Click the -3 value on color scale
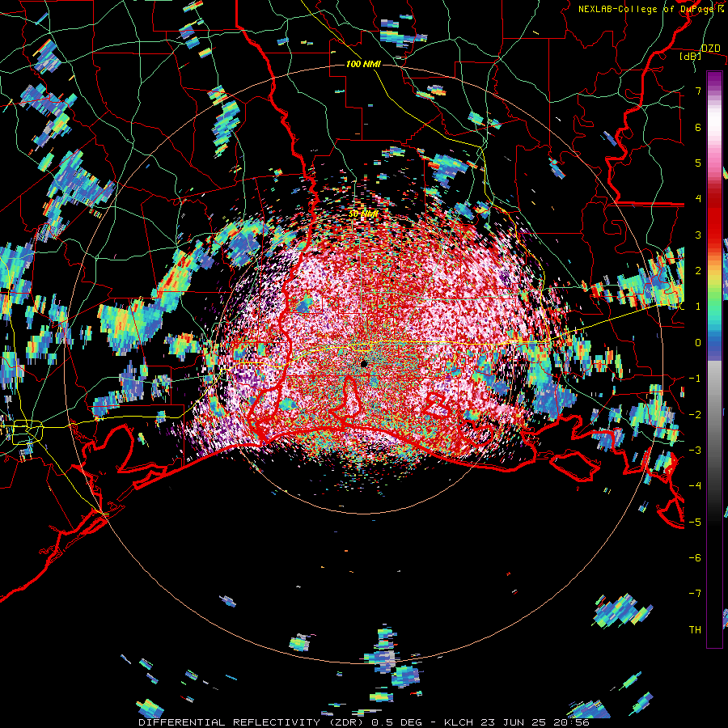Image resolution: width=728 pixels, height=728 pixels. tap(695, 451)
